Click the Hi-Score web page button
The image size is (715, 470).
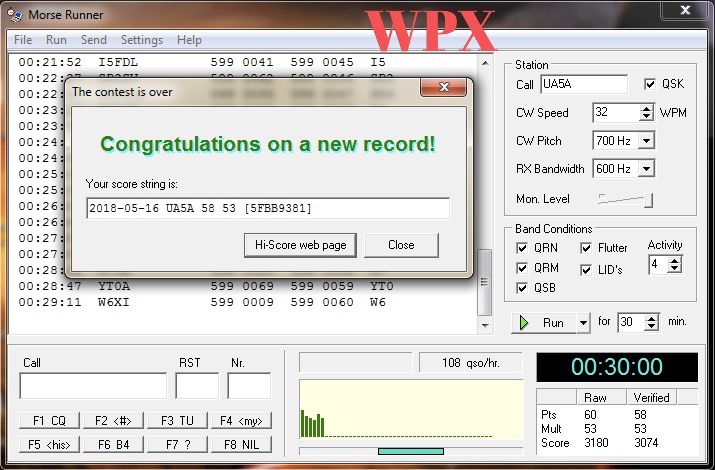[300, 245]
